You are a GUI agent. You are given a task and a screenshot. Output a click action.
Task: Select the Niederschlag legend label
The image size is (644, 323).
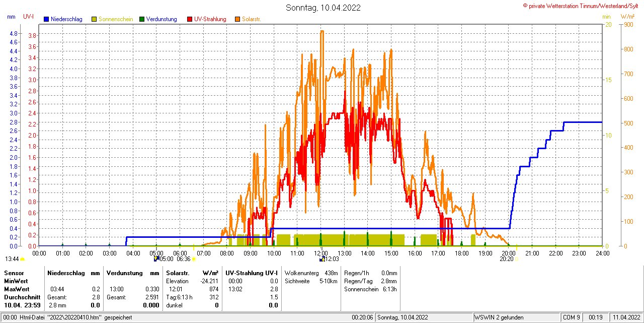66,19
